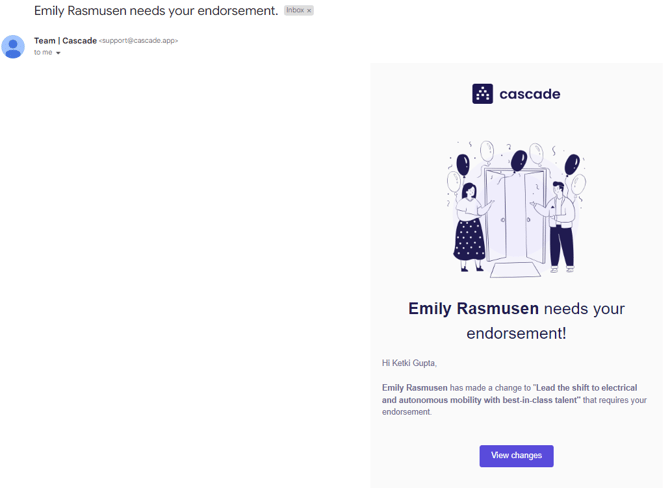Click the 'cascade' wordmark text
This screenshot has width=670, height=488.
pos(530,94)
